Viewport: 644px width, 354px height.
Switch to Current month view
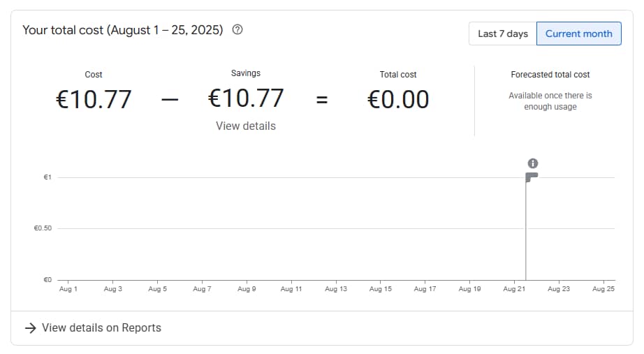(578, 34)
